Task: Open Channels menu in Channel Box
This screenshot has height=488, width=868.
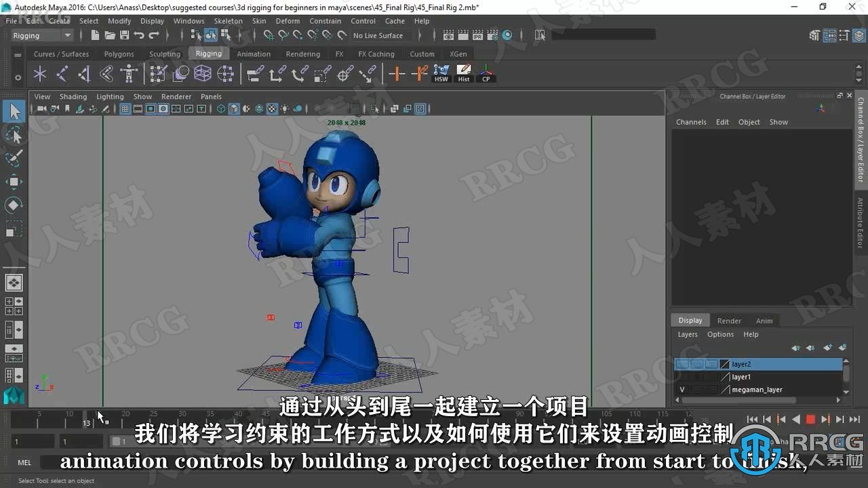Action: [x=691, y=122]
